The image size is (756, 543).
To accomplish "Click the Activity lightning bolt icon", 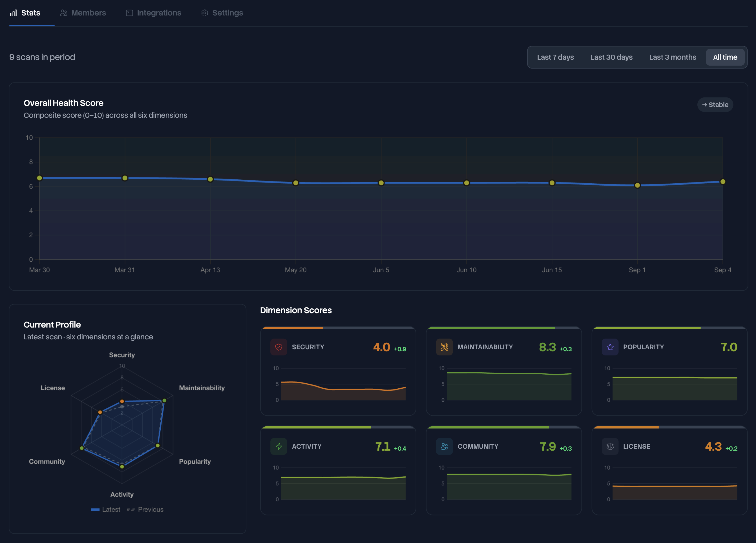I will [279, 446].
